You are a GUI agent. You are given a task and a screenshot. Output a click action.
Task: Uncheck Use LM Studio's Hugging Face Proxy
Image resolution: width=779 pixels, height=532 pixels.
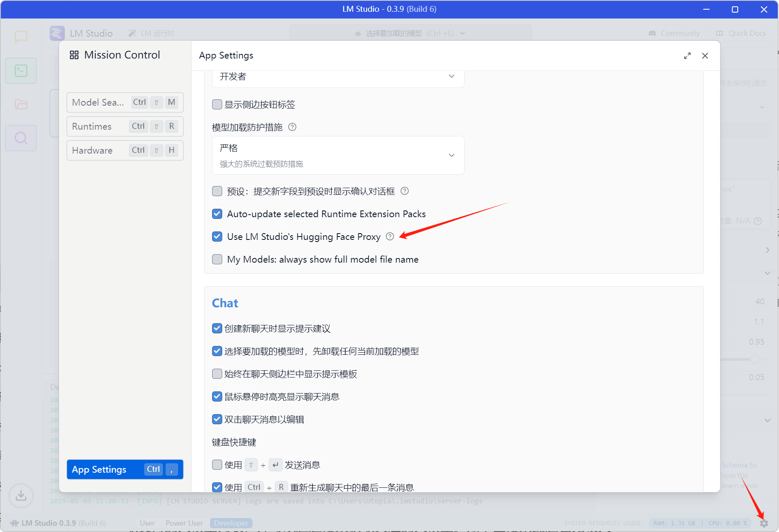[x=217, y=237]
